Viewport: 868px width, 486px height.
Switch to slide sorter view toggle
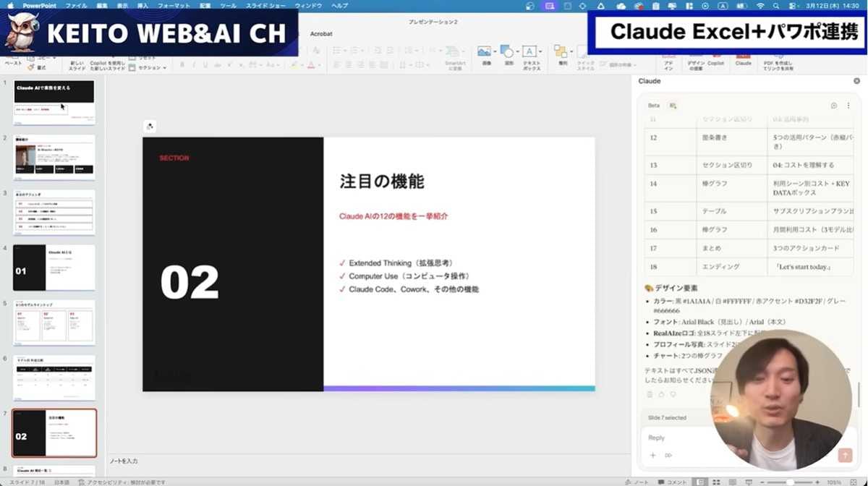pos(716,481)
